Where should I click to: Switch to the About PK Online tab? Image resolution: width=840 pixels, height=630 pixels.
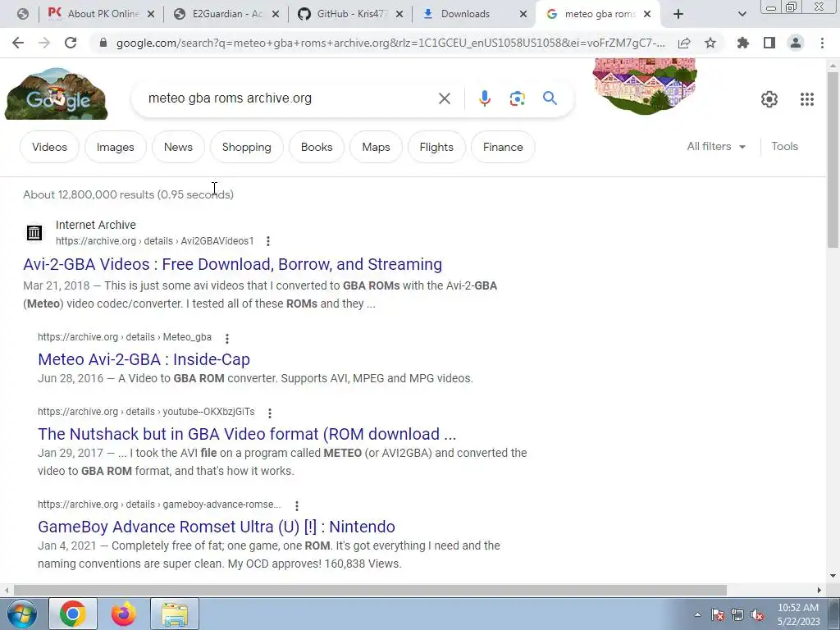(x=101, y=14)
